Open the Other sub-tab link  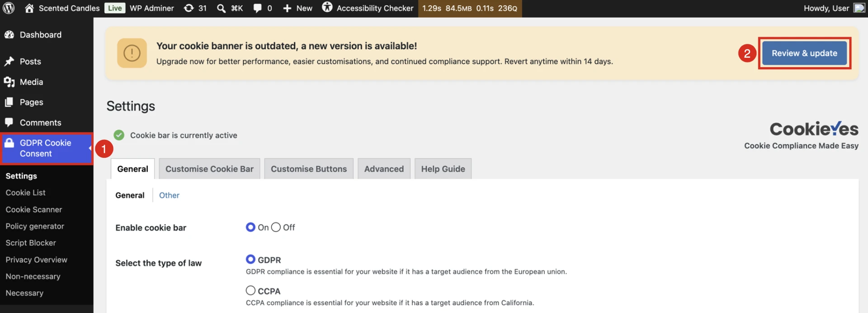point(169,195)
